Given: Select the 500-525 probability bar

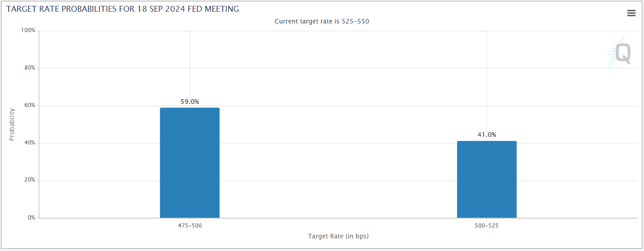Looking at the screenshot, I should point(486,180).
